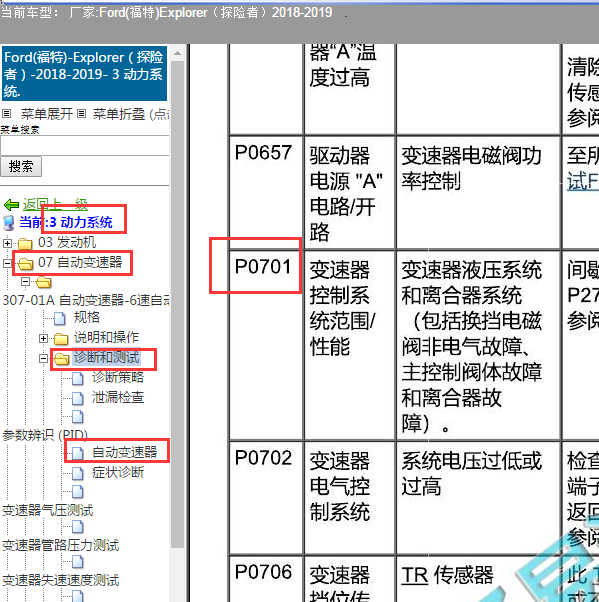
Task: Click the blue 试 link in P0657 row
Action: click(x=583, y=181)
